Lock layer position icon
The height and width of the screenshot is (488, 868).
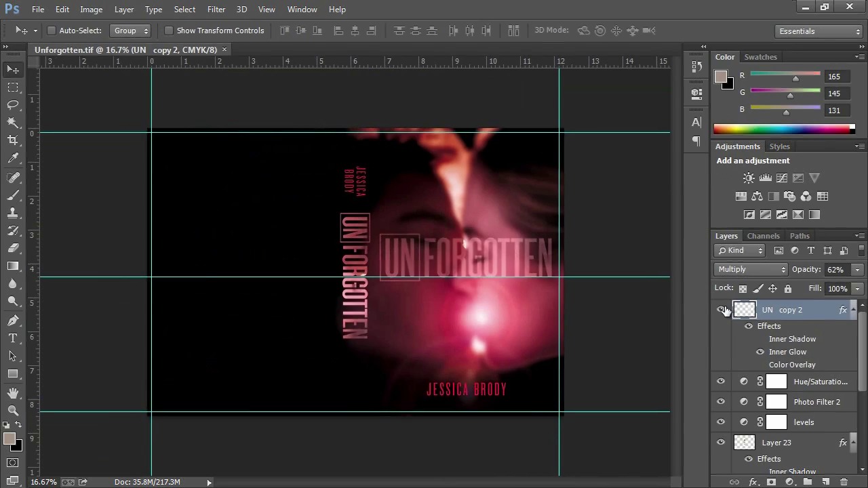772,289
